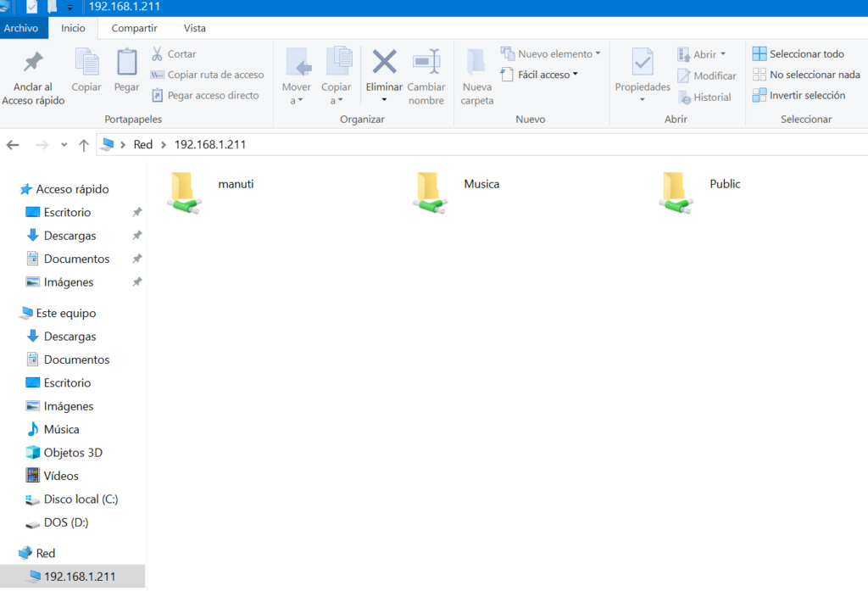This screenshot has height=591, width=868.
Task: Open the recent locations dropdown arrow
Action: [x=64, y=145]
